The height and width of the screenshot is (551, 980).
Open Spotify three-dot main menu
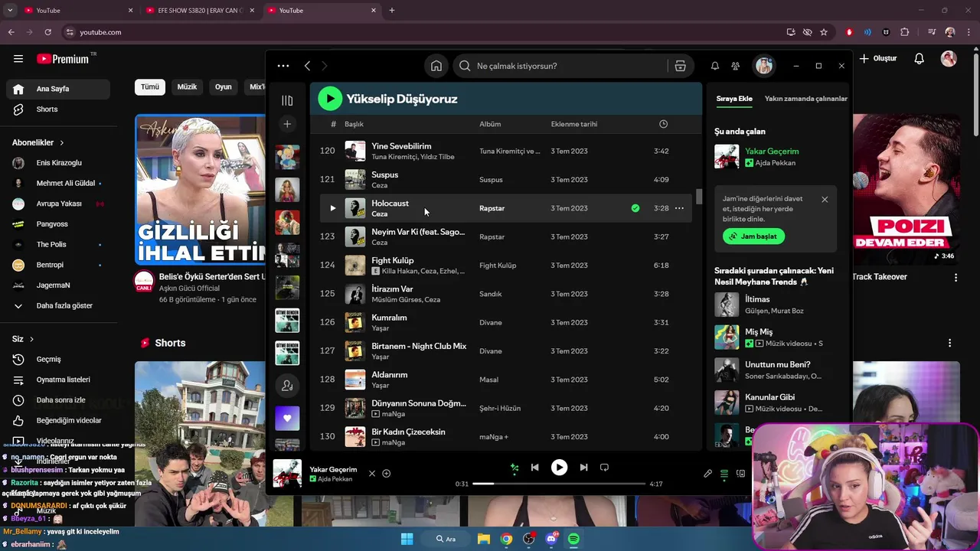point(283,66)
